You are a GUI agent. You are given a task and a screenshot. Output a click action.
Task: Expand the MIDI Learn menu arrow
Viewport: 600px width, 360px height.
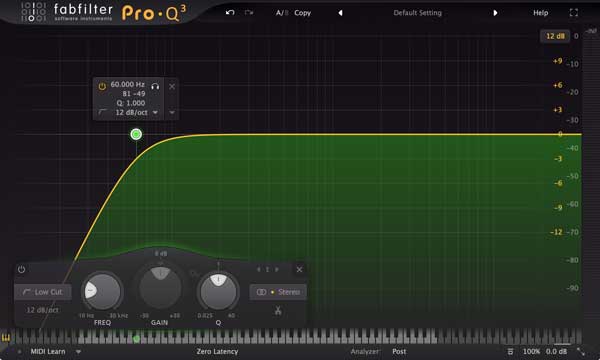[78, 351]
